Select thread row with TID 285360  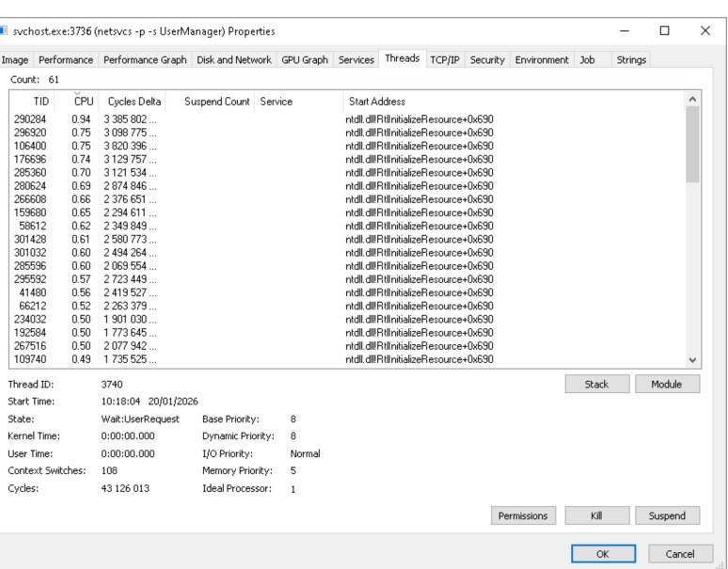coord(346,173)
